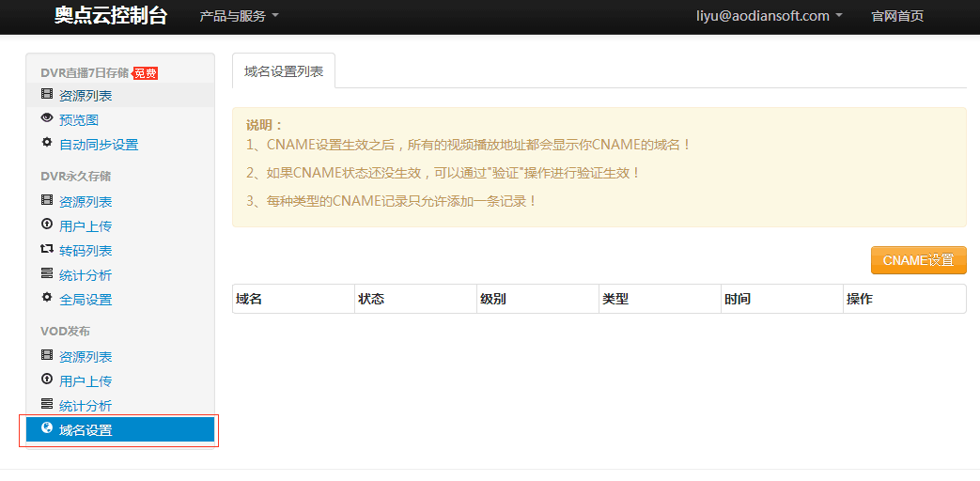Click upload icon beside VOD发布 用户上传

pyautogui.click(x=47, y=379)
